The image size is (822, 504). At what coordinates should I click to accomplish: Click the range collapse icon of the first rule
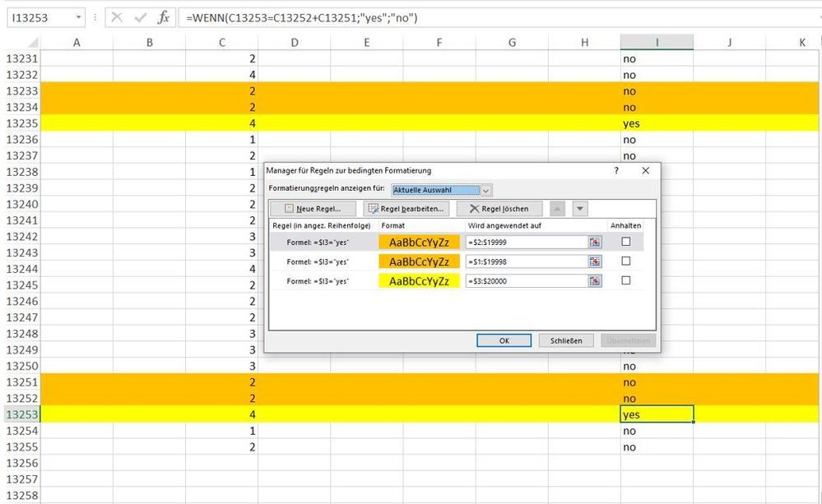[x=594, y=241]
